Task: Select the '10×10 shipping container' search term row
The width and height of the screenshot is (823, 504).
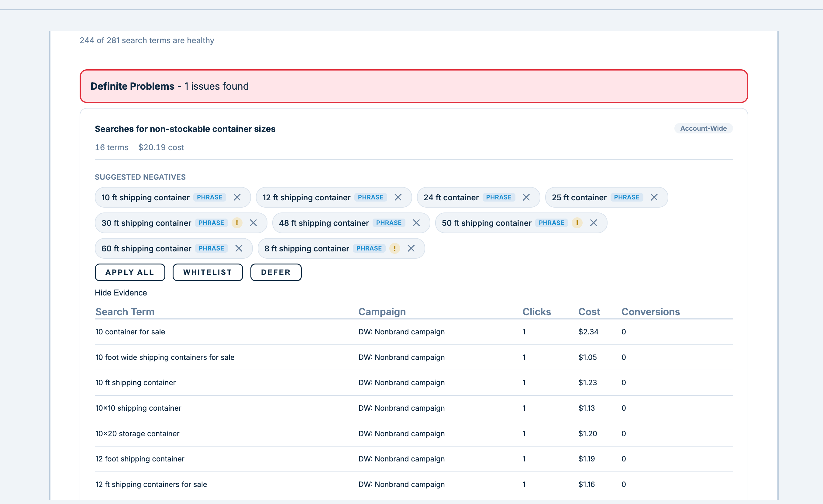Action: coord(138,408)
